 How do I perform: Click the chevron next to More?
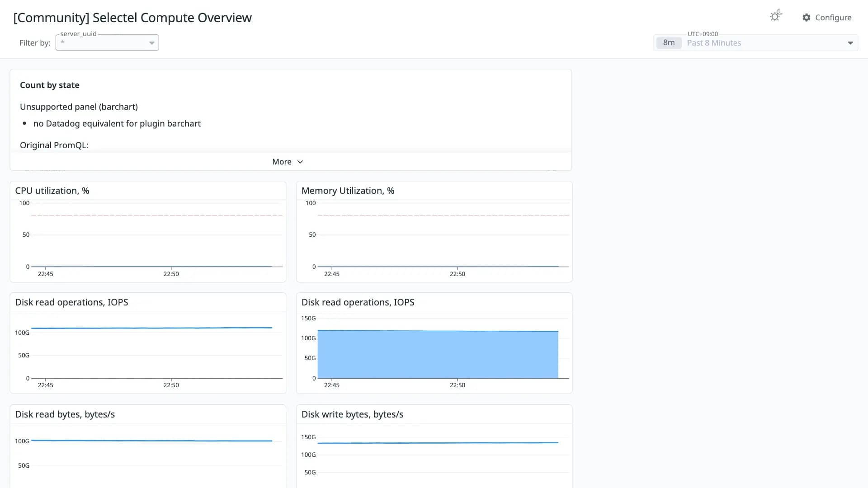[300, 162]
